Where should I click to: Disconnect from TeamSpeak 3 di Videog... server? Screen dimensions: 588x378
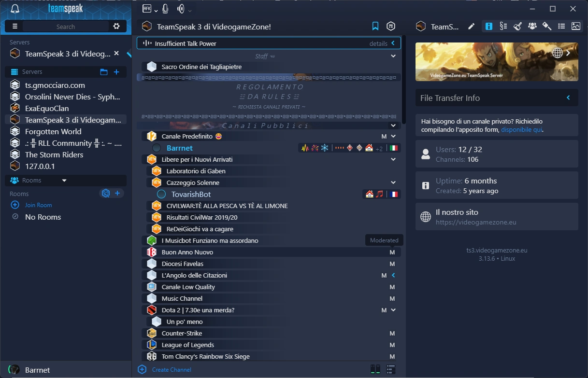pyautogui.click(x=116, y=54)
